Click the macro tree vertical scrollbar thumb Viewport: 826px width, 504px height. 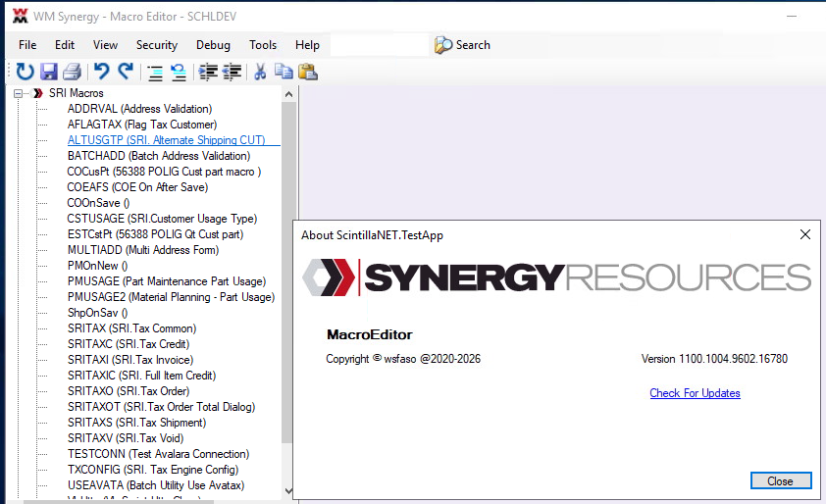287,273
